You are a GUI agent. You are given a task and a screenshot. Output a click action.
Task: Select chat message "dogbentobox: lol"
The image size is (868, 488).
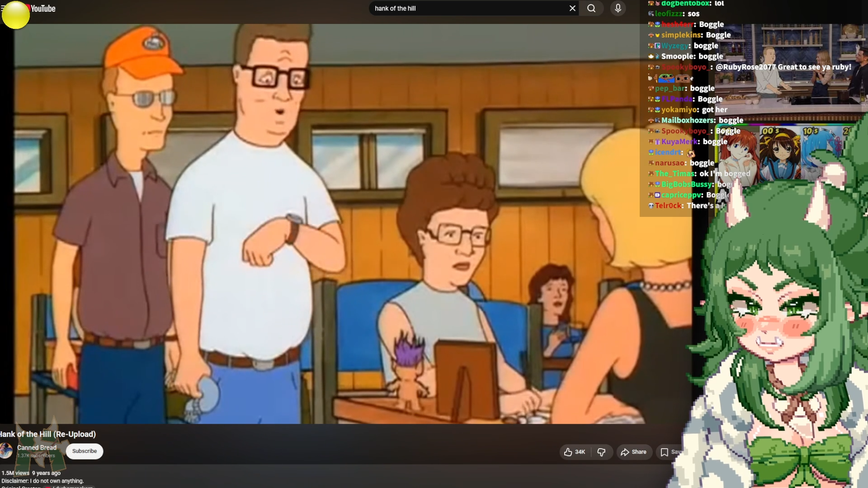coord(686,4)
